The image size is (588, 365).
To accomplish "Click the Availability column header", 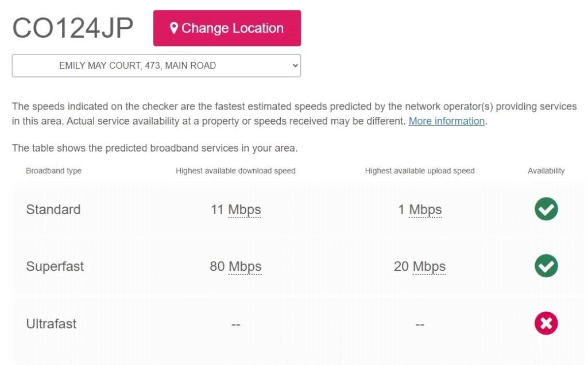I will click(x=546, y=170).
